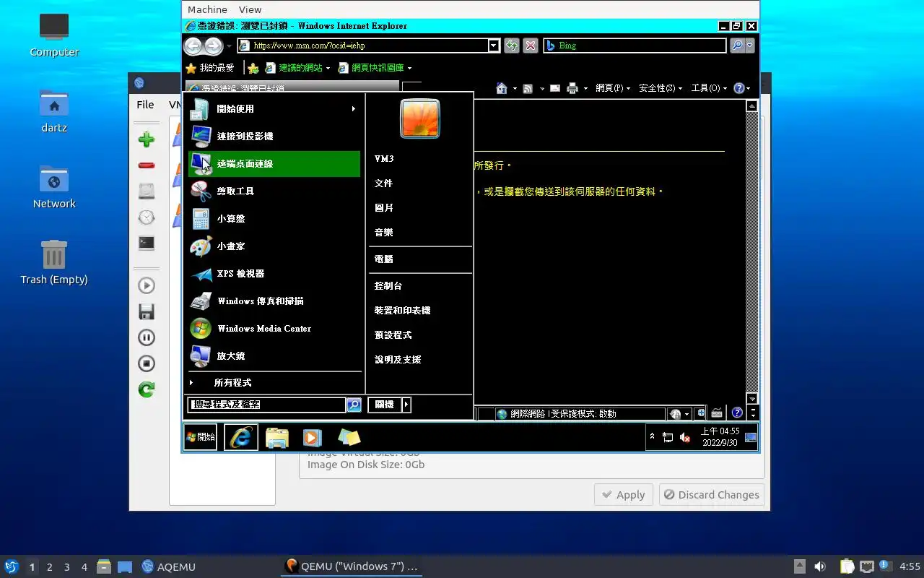
Task: Click the IE forward navigation arrow
Action: (213, 46)
